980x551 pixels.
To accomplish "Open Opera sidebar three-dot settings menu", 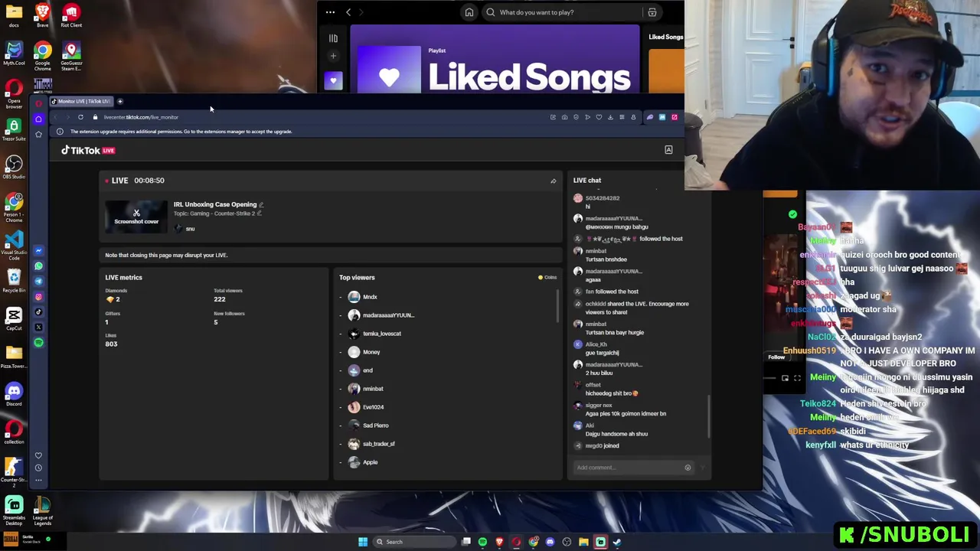I will click(x=38, y=480).
